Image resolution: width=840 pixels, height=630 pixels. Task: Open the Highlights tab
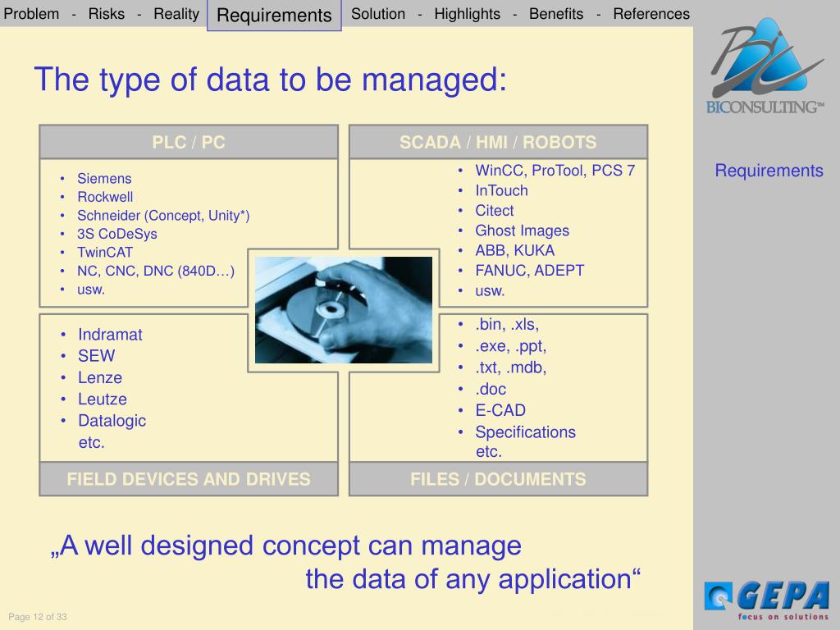(467, 14)
